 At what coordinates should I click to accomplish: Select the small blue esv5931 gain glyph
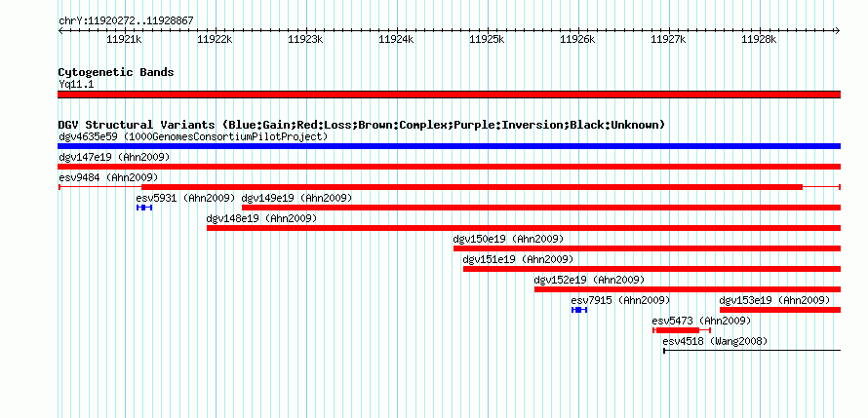(144, 208)
